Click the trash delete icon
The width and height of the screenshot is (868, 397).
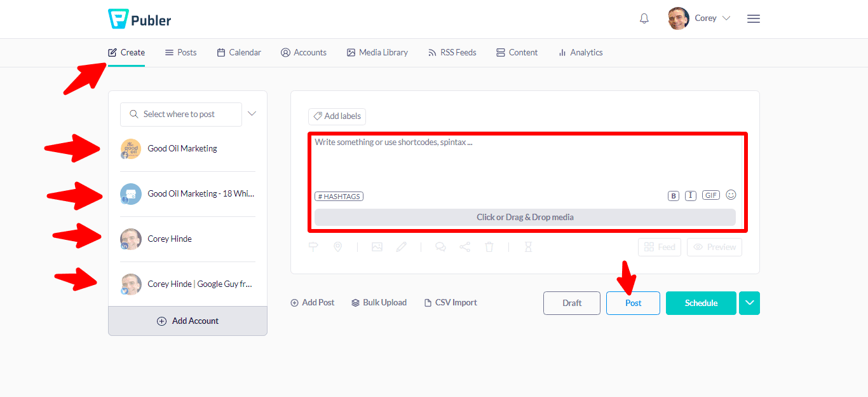coord(489,247)
